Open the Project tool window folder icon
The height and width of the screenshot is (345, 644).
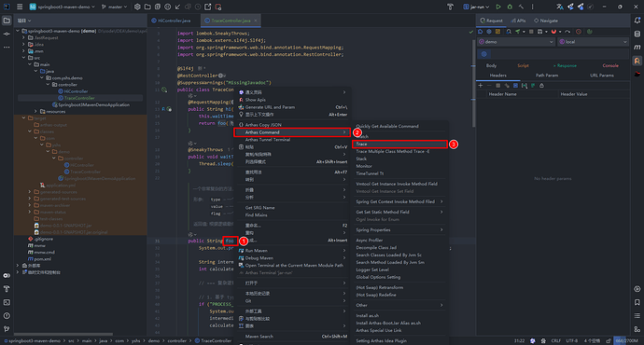(7, 21)
